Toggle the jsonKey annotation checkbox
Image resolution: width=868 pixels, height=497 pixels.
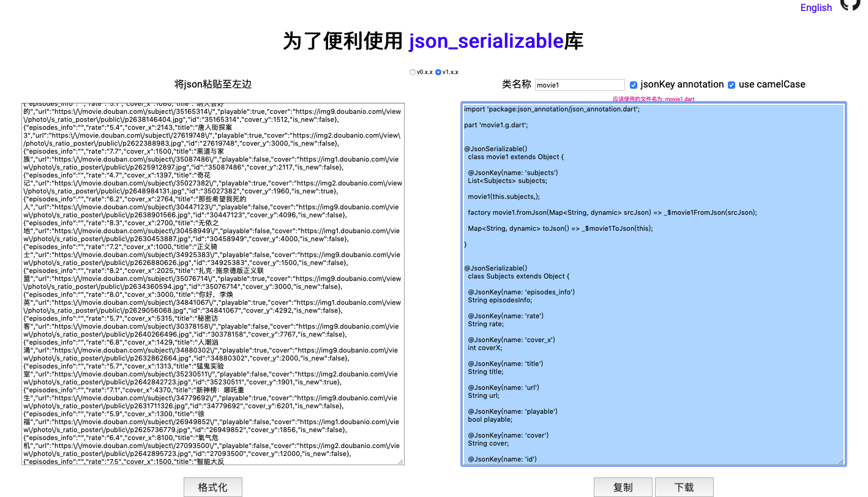tap(634, 84)
